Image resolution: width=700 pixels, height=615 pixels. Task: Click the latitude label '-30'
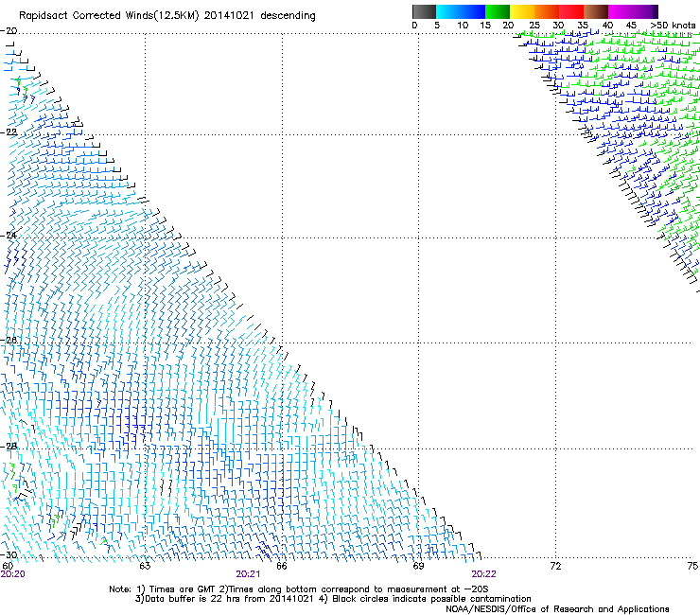tap(9, 554)
